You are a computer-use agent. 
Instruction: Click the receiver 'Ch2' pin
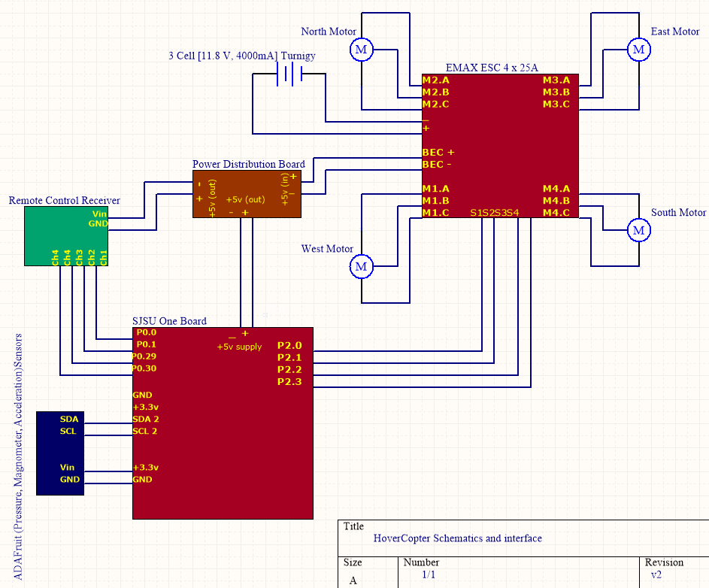pyautogui.click(x=91, y=257)
